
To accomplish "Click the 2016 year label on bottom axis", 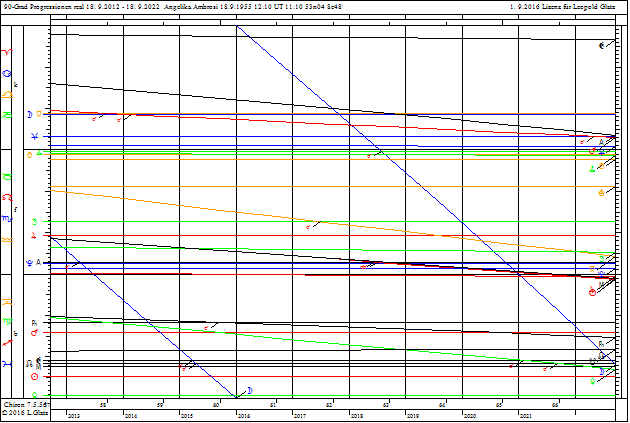I will (243, 413).
